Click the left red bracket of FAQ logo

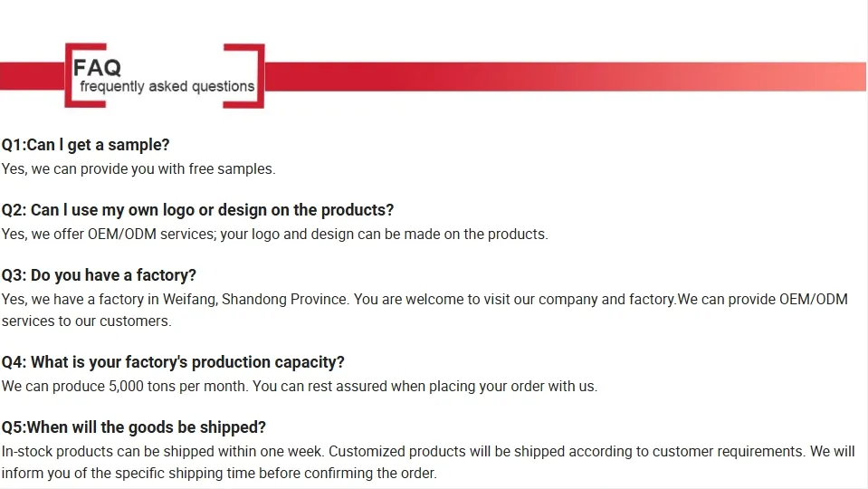(x=69, y=76)
